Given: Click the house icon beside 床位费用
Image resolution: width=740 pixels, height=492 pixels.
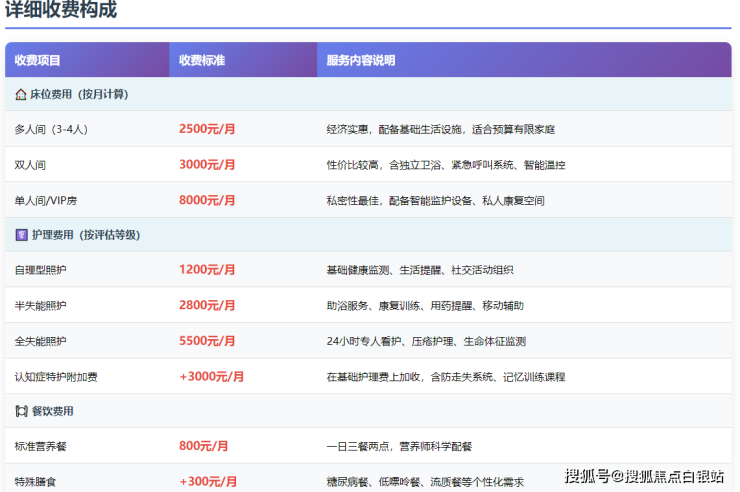Looking at the screenshot, I should pos(21,94).
